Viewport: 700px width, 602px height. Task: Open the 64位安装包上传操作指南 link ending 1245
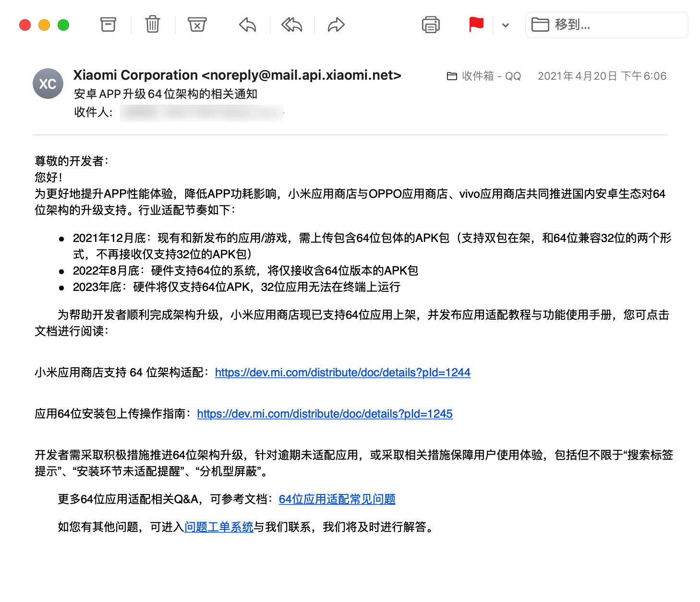pyautogui.click(x=325, y=413)
